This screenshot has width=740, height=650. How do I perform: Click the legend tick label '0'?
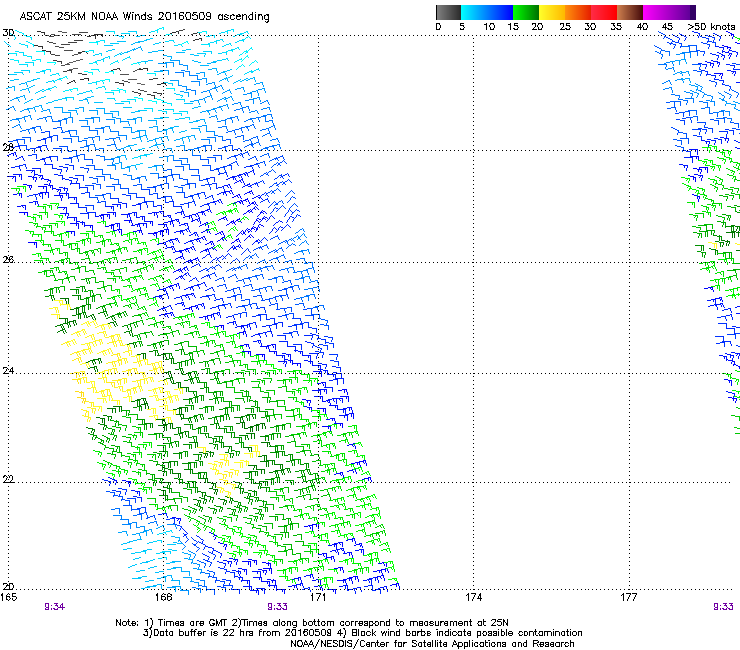coord(438,26)
